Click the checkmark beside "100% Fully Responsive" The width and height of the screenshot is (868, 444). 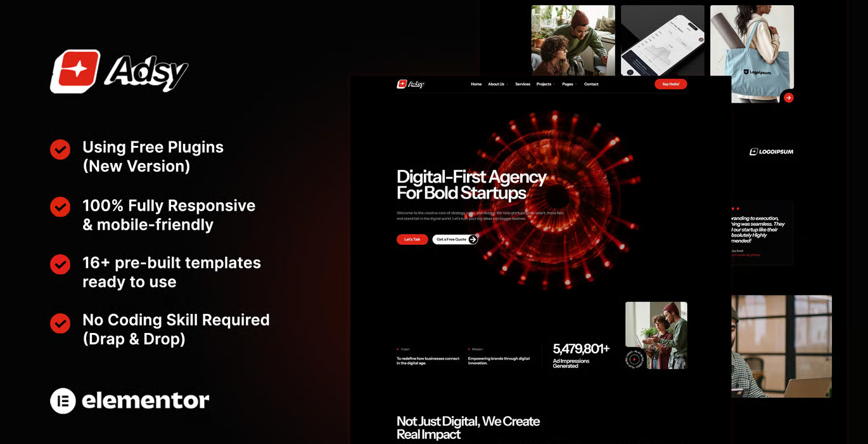tap(60, 207)
